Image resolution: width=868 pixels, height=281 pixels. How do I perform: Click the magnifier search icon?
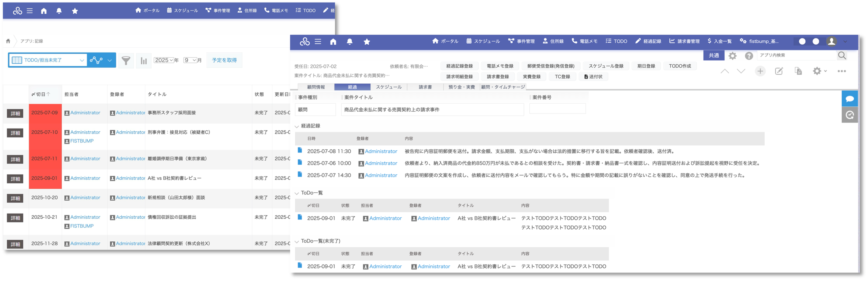[x=842, y=56]
